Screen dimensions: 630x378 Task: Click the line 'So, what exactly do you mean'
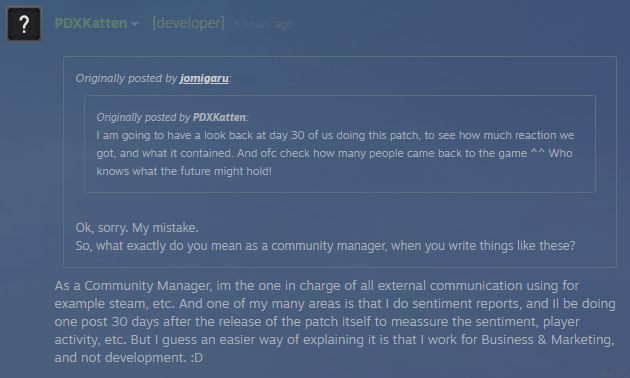[x=325, y=245]
